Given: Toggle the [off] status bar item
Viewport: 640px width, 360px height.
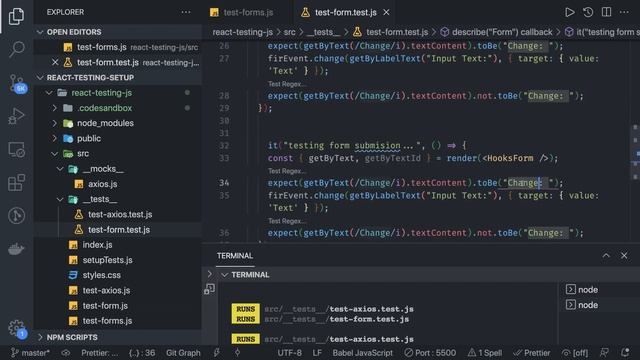Looking at the screenshot, I should point(575,353).
